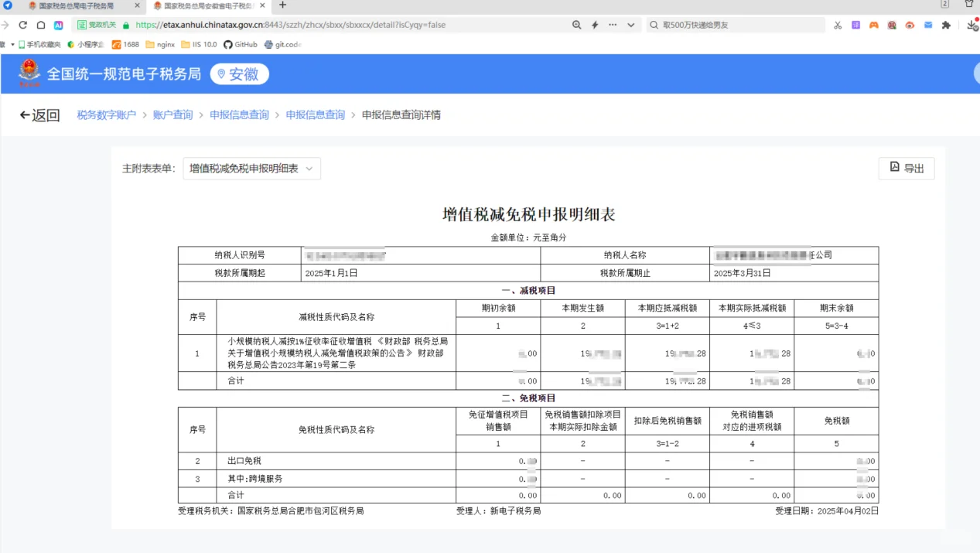Open the browser extensions puzzle icon

[946, 25]
